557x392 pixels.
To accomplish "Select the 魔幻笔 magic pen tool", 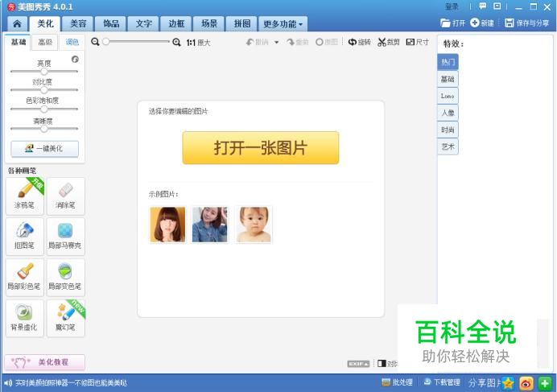I will pyautogui.click(x=66, y=319).
